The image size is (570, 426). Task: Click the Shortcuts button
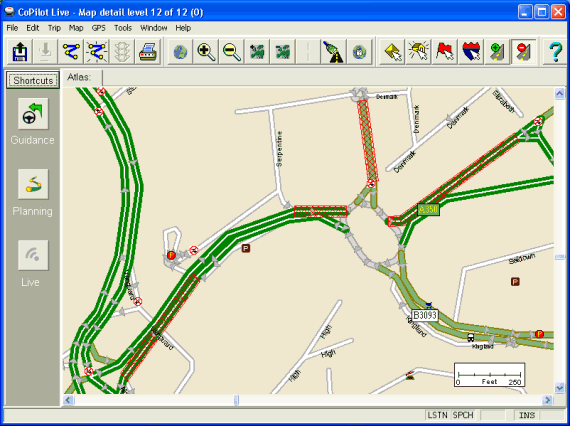(33, 80)
